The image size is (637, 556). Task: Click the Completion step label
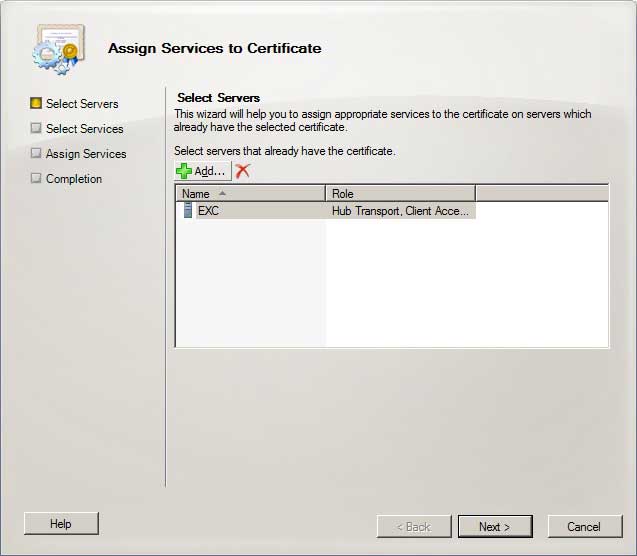coord(74,179)
